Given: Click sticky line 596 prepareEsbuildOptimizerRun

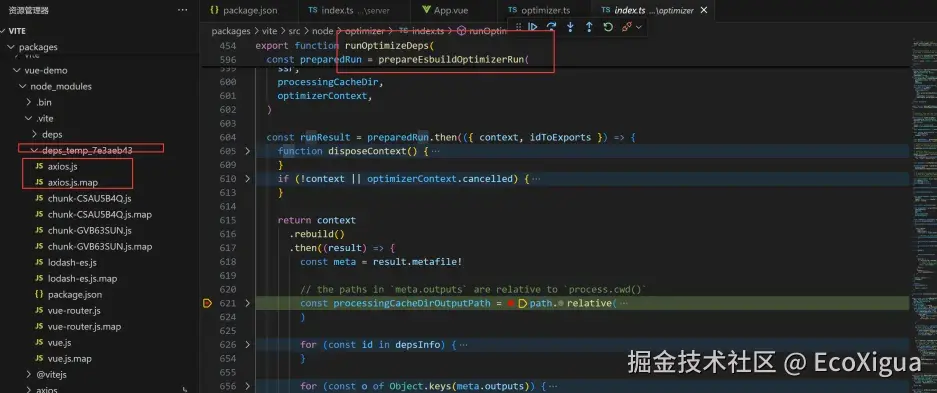Looking at the screenshot, I should click(x=454, y=60).
